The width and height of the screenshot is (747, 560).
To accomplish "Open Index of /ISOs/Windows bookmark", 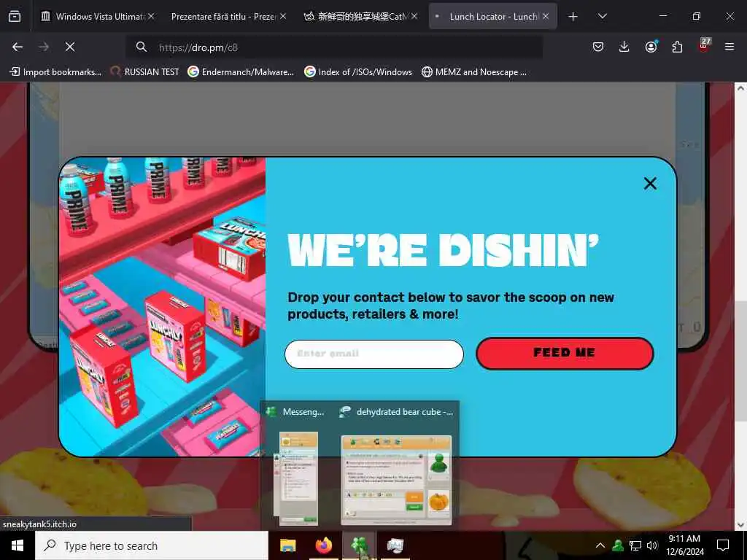I will coord(358,72).
